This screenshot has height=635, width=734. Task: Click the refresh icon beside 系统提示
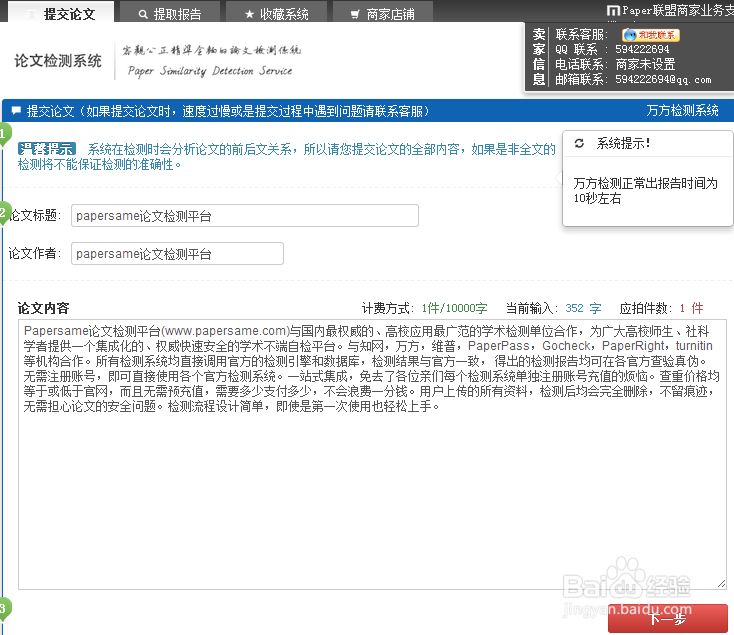pyautogui.click(x=579, y=143)
